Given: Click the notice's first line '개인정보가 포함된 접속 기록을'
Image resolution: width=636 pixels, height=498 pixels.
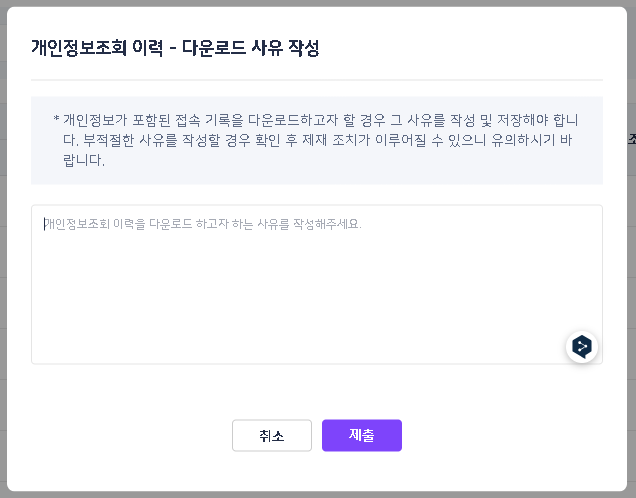Looking at the screenshot, I should point(150,120).
